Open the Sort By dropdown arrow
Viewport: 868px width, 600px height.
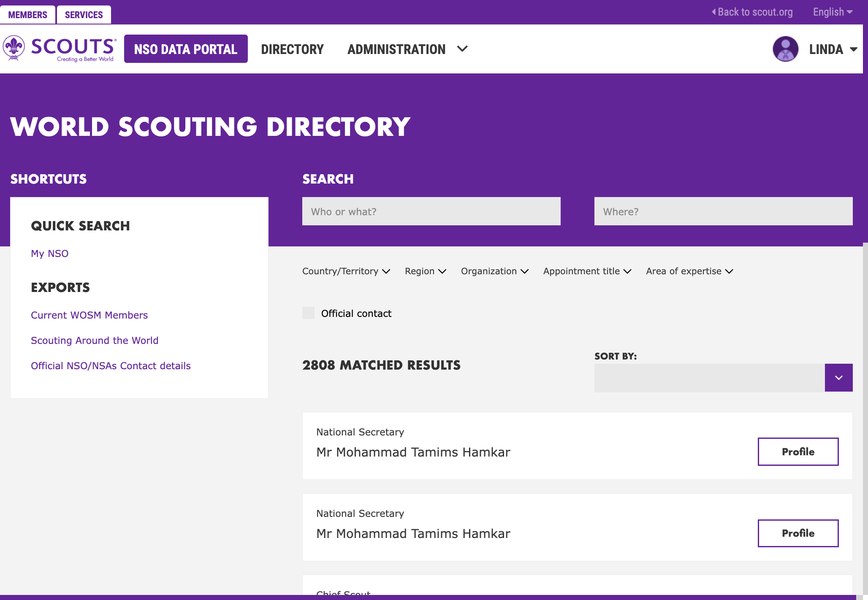(x=838, y=378)
